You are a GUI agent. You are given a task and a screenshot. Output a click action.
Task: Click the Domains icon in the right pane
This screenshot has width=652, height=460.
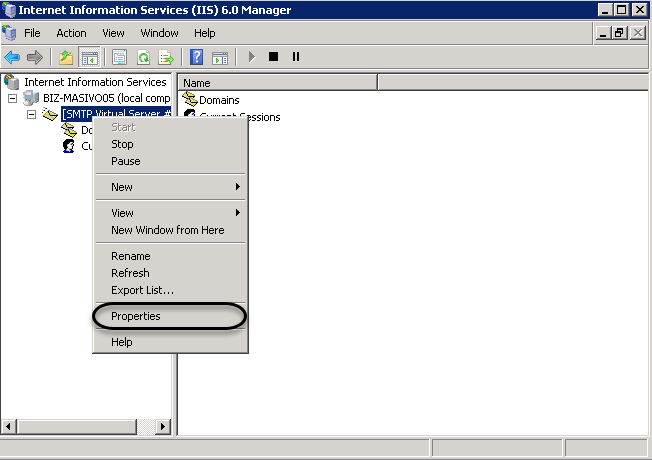tap(190, 99)
